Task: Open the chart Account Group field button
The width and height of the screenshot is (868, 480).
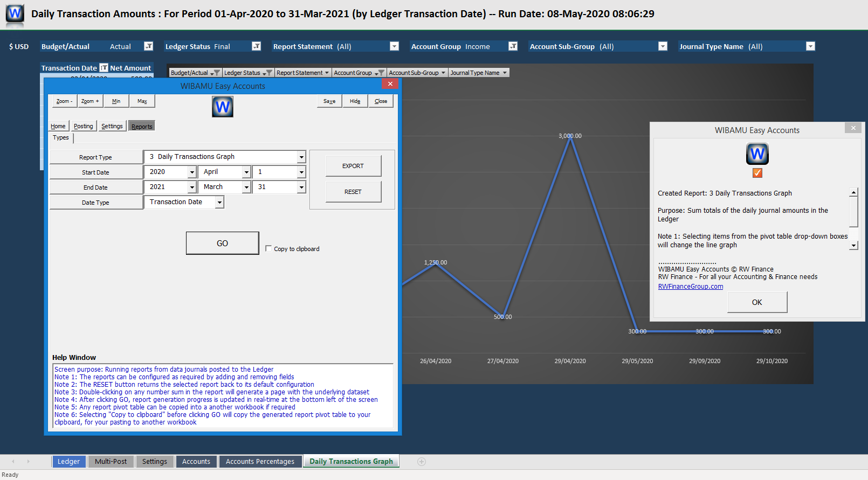Action: click(x=359, y=73)
